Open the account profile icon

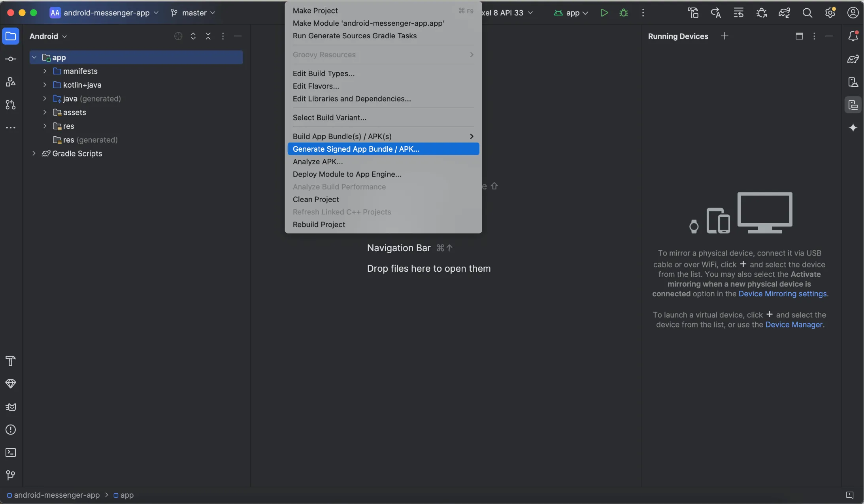point(853,13)
